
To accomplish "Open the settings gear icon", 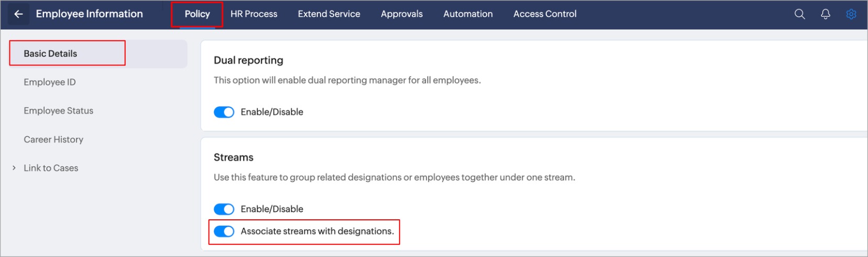I will [x=851, y=14].
